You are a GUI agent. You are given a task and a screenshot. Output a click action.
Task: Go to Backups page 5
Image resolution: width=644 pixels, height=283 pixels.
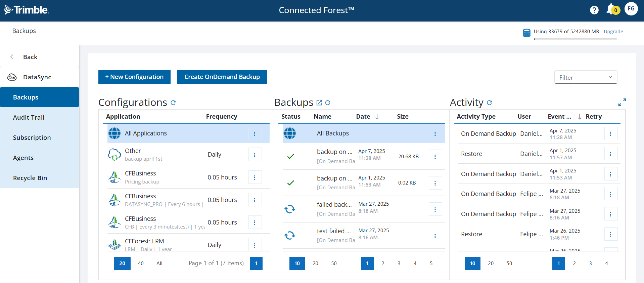pyautogui.click(x=431, y=264)
